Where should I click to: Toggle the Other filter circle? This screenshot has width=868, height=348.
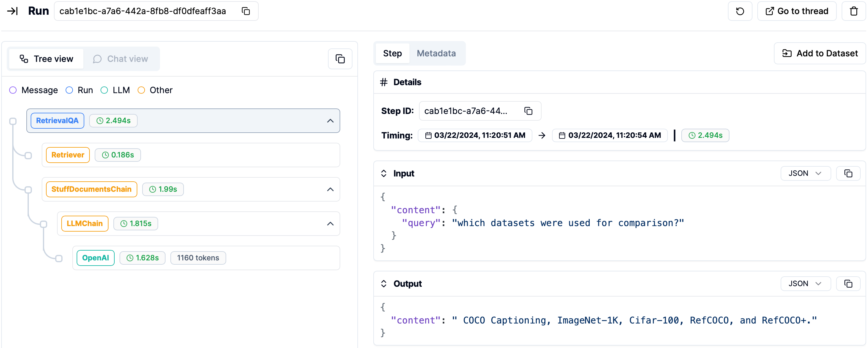point(141,90)
